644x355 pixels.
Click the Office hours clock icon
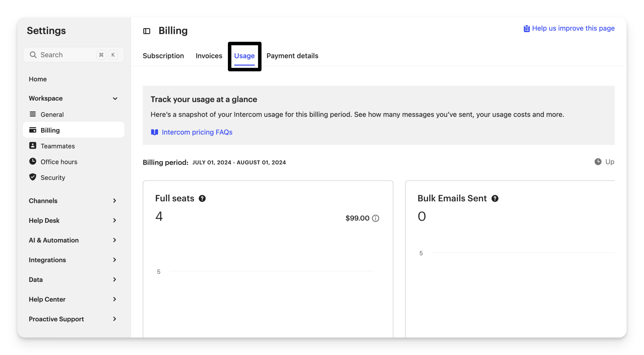coord(33,161)
